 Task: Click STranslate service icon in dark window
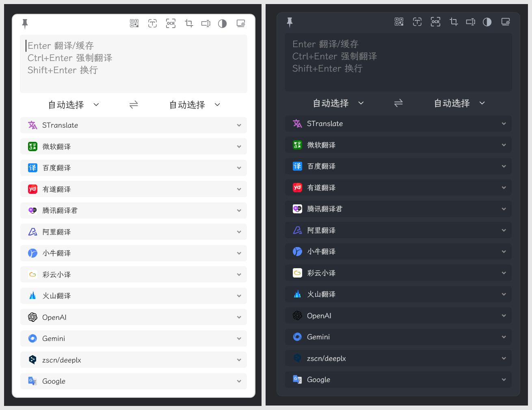(x=297, y=124)
